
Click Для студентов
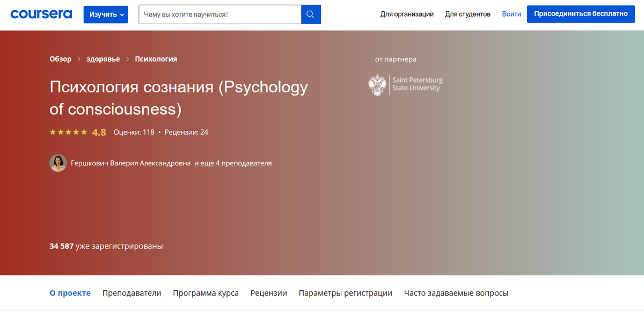(x=467, y=14)
